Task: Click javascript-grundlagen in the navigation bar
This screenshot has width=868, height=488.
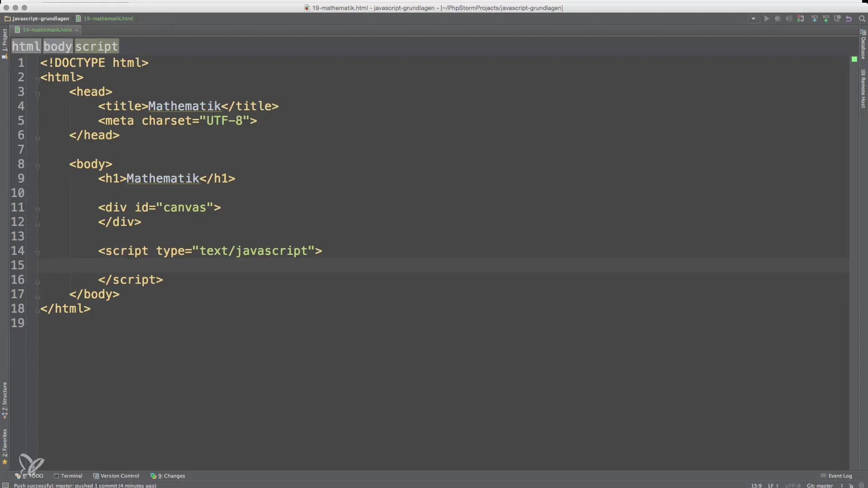Action: [37, 19]
